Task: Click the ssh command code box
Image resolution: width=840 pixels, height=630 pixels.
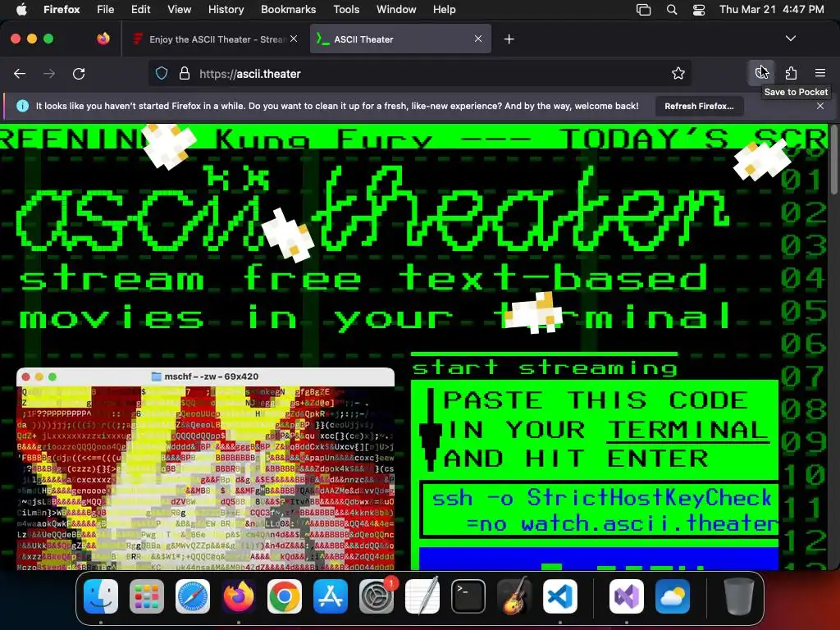Action: click(600, 510)
